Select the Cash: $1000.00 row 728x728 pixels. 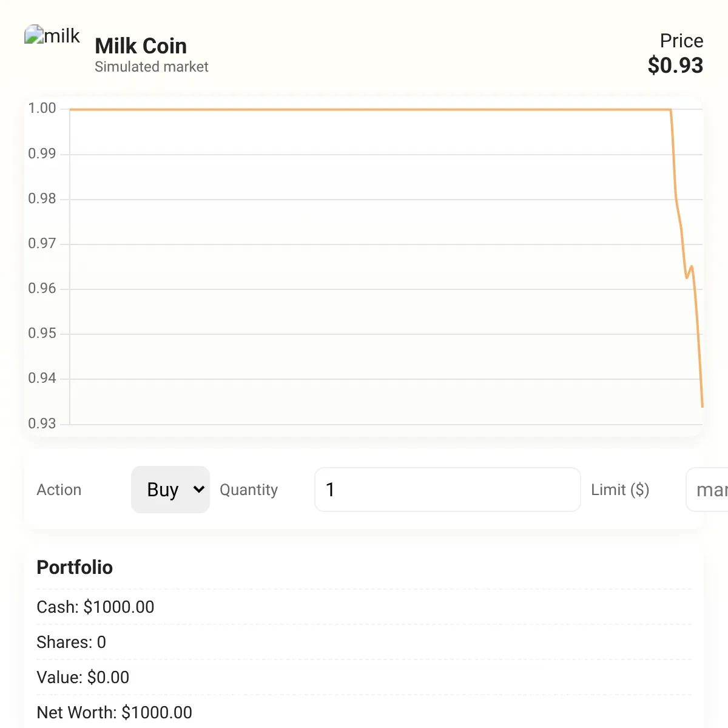(364, 607)
